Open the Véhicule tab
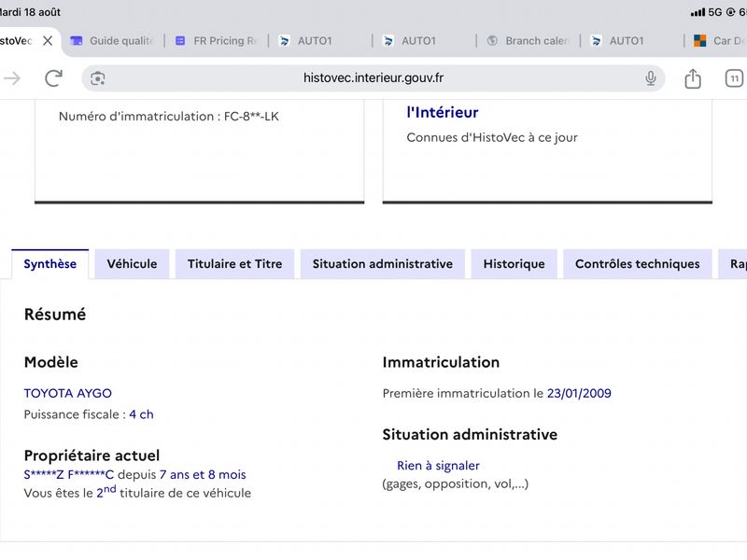This screenshot has width=747, height=560. click(x=132, y=264)
